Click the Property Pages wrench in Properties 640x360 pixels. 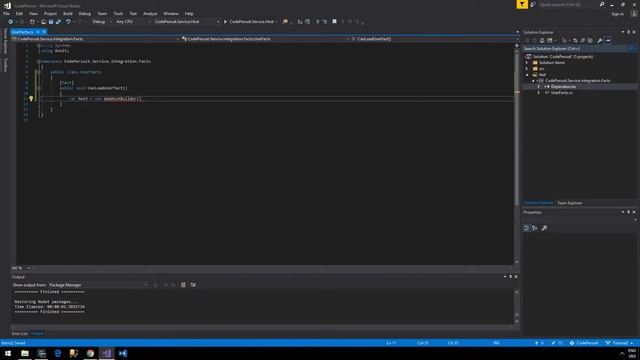coord(544,228)
